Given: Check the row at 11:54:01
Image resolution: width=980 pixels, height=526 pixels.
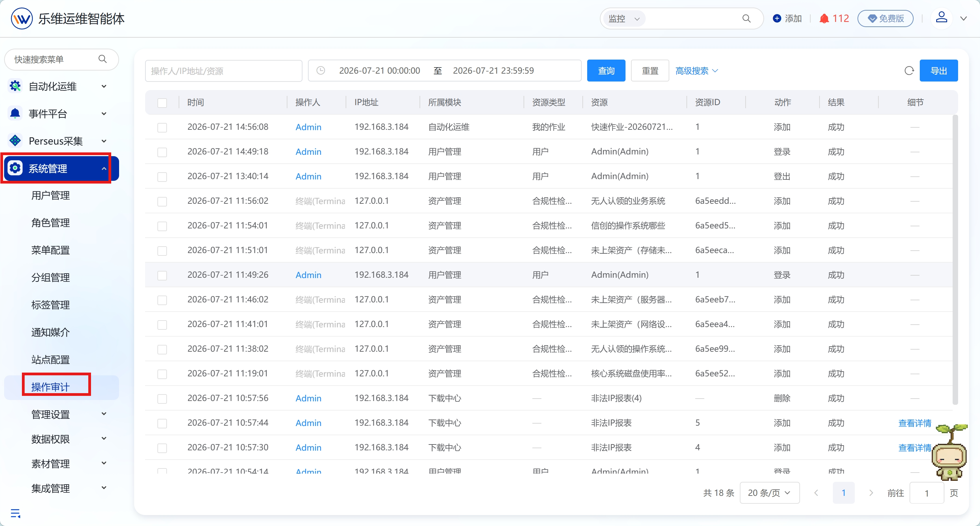Looking at the screenshot, I should pos(162,226).
